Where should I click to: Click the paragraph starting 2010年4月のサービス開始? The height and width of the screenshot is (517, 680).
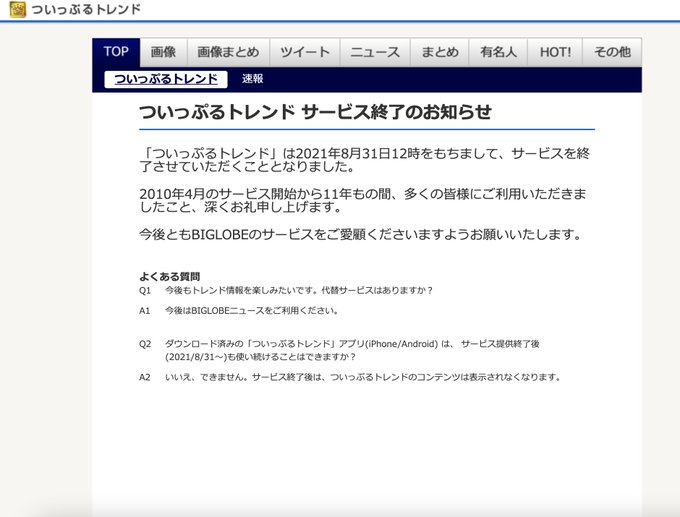click(363, 200)
